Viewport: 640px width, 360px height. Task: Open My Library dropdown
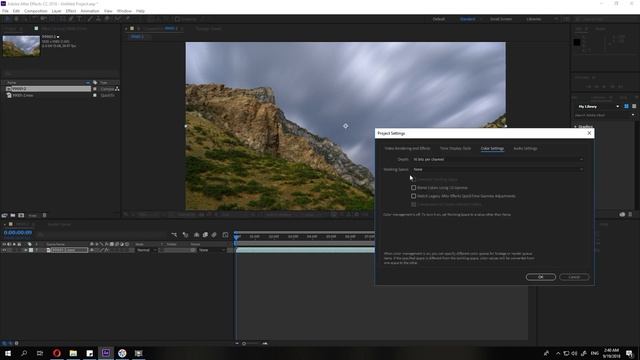[x=598, y=107]
